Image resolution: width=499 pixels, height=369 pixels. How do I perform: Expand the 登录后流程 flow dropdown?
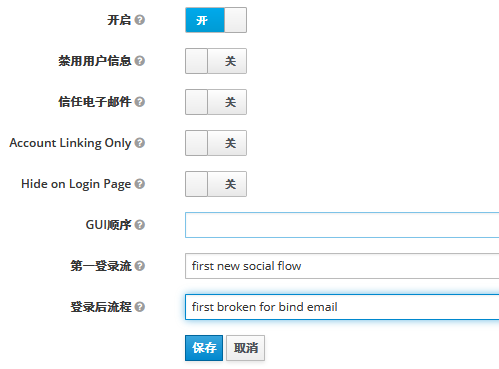[342, 307]
